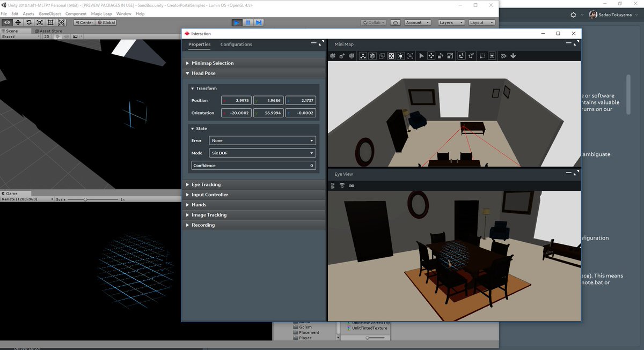The width and height of the screenshot is (644, 350).
Task: Open the Shaded draw mode dropdown
Action: 21,36
